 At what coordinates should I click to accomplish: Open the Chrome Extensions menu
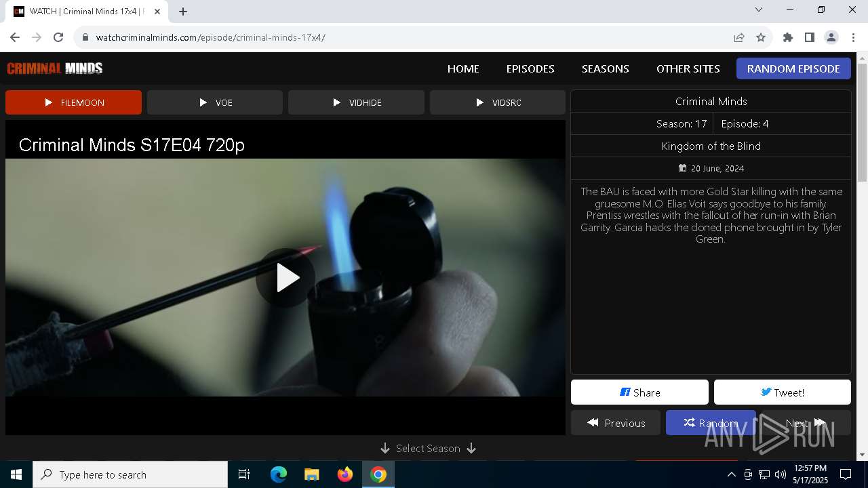click(788, 37)
